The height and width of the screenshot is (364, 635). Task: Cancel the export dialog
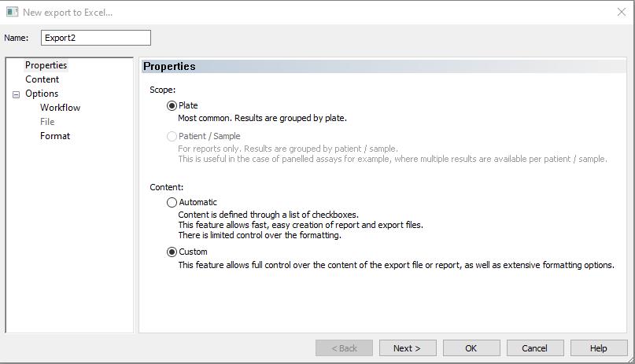coord(535,348)
